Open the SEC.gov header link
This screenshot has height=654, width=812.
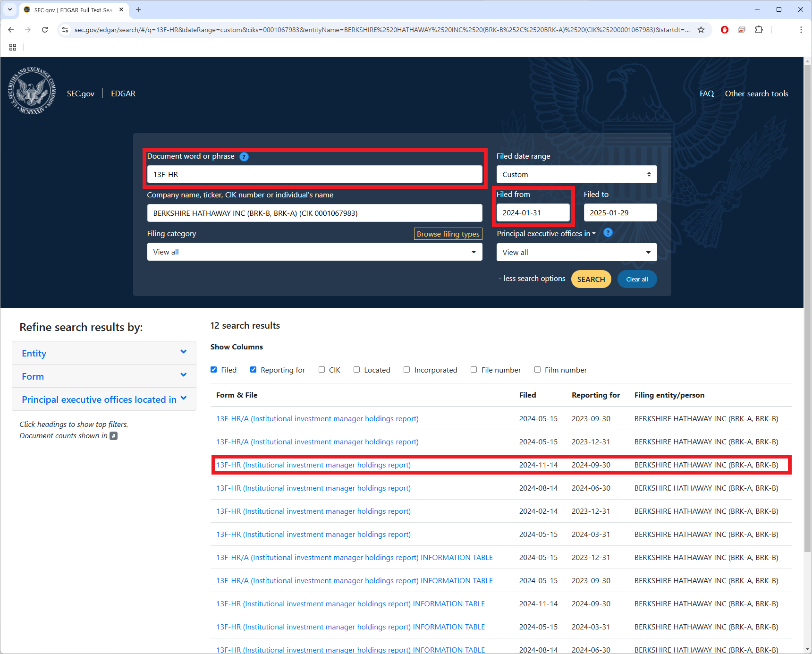pyautogui.click(x=81, y=93)
